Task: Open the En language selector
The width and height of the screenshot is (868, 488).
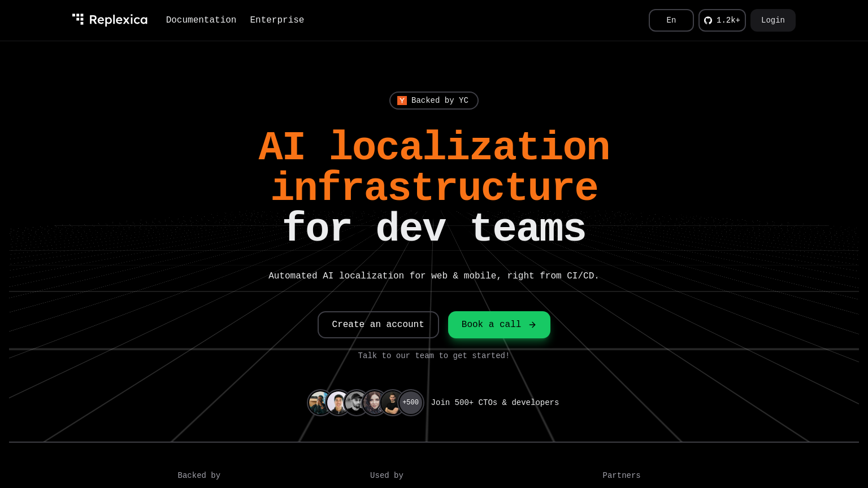Action: pyautogui.click(x=671, y=20)
